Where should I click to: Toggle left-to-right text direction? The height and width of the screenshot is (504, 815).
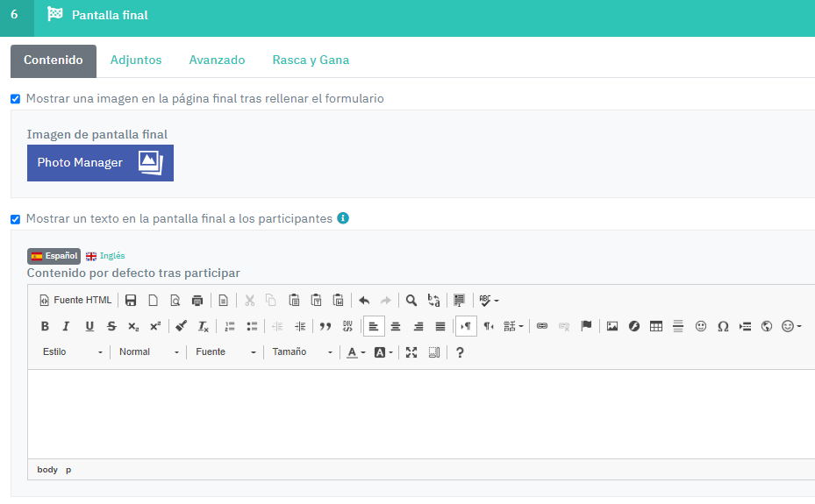click(466, 326)
